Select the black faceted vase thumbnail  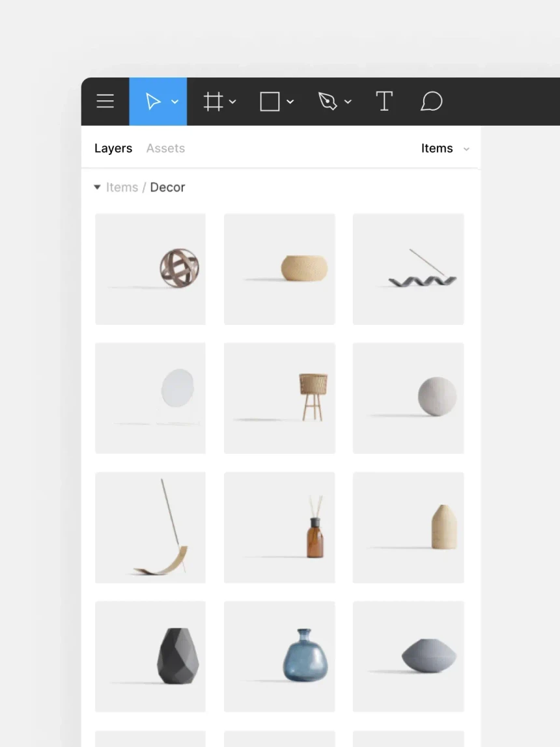tap(150, 656)
